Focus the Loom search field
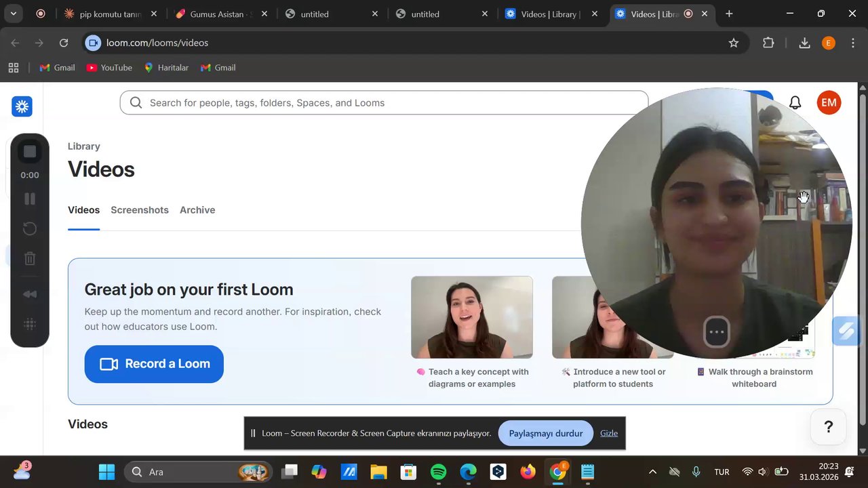This screenshot has height=488, width=868. point(384,103)
